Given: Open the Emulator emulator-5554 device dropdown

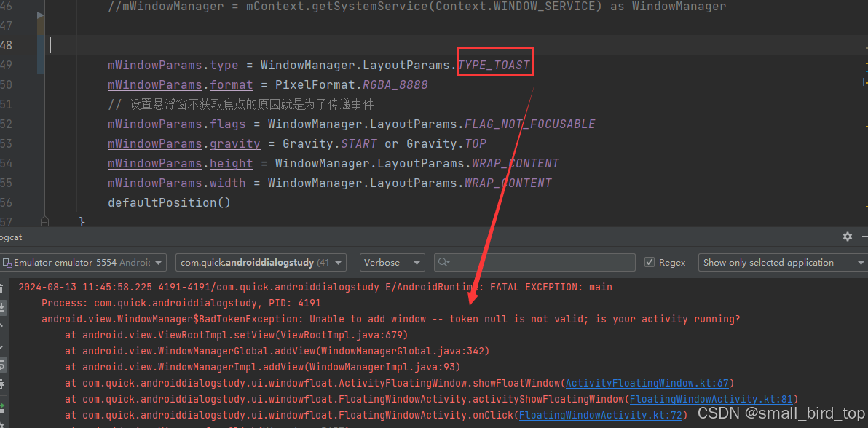Looking at the screenshot, I should click(83, 263).
